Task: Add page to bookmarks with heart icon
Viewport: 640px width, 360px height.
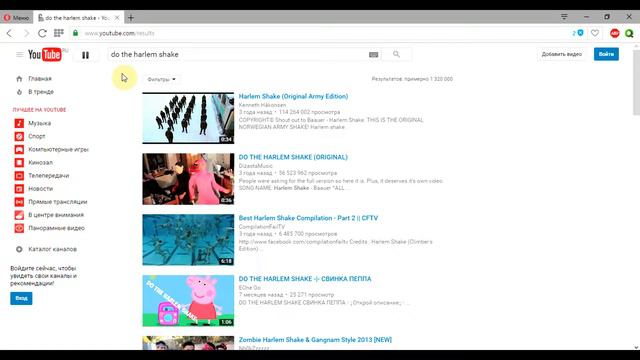Action: [x=595, y=33]
